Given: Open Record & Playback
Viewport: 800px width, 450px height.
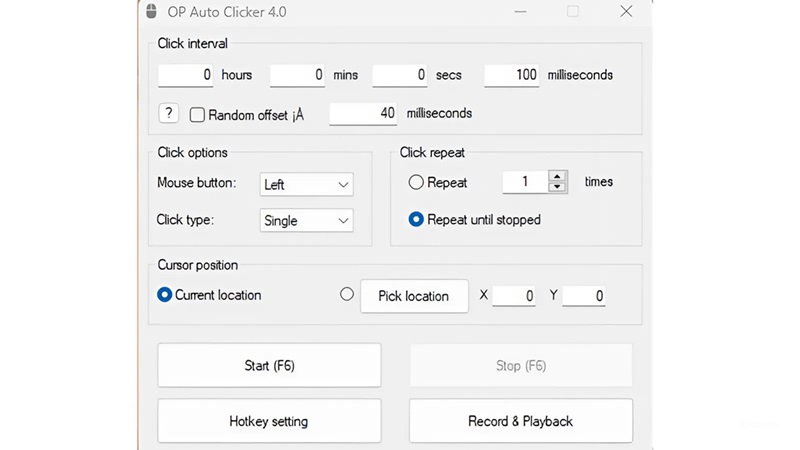Looking at the screenshot, I should [520, 421].
